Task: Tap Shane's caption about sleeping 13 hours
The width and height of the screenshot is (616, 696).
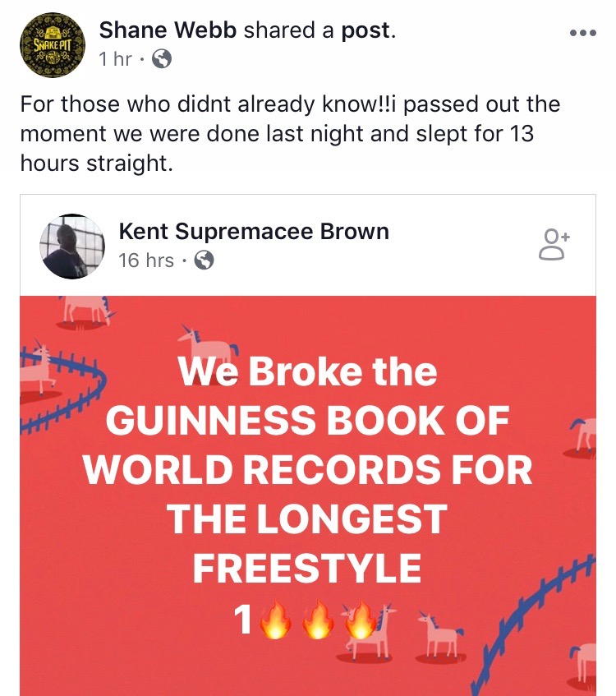Action: (290, 134)
